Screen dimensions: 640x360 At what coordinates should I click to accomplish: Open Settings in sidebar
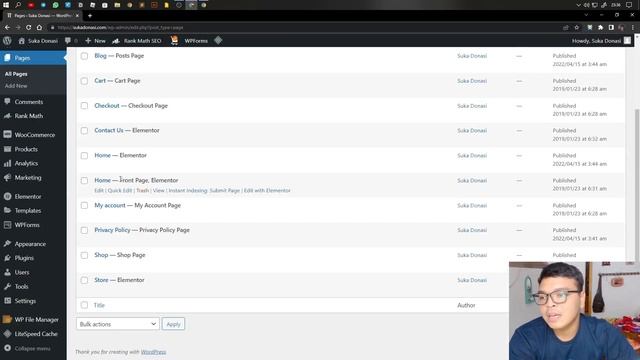pyautogui.click(x=25, y=301)
